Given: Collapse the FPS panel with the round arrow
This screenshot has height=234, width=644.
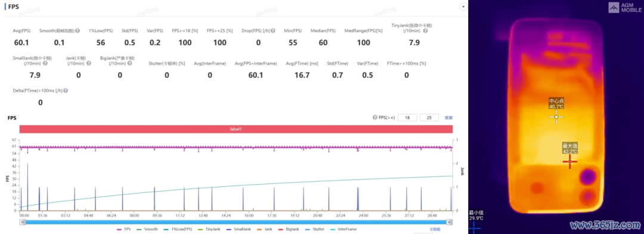Looking at the screenshot, I should coord(463,7).
